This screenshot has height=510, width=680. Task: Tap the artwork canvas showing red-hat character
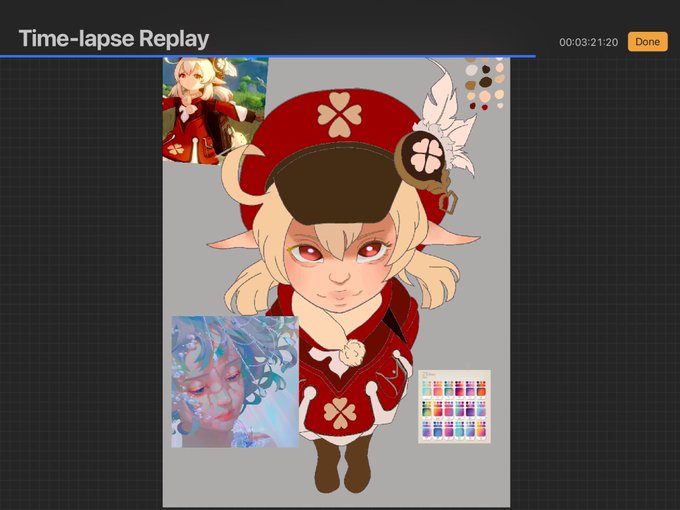click(x=336, y=282)
